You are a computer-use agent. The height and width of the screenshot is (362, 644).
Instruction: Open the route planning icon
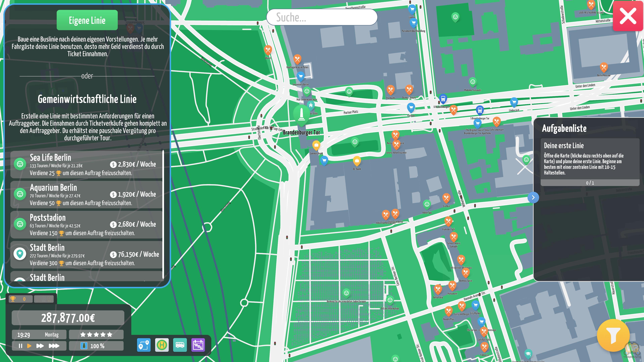(144, 345)
